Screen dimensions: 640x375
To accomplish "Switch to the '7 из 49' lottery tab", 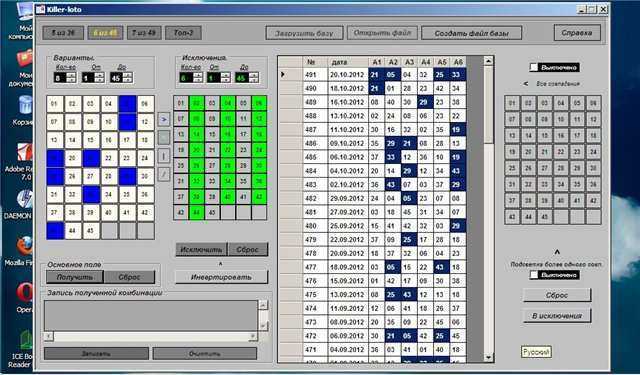I will [x=144, y=33].
